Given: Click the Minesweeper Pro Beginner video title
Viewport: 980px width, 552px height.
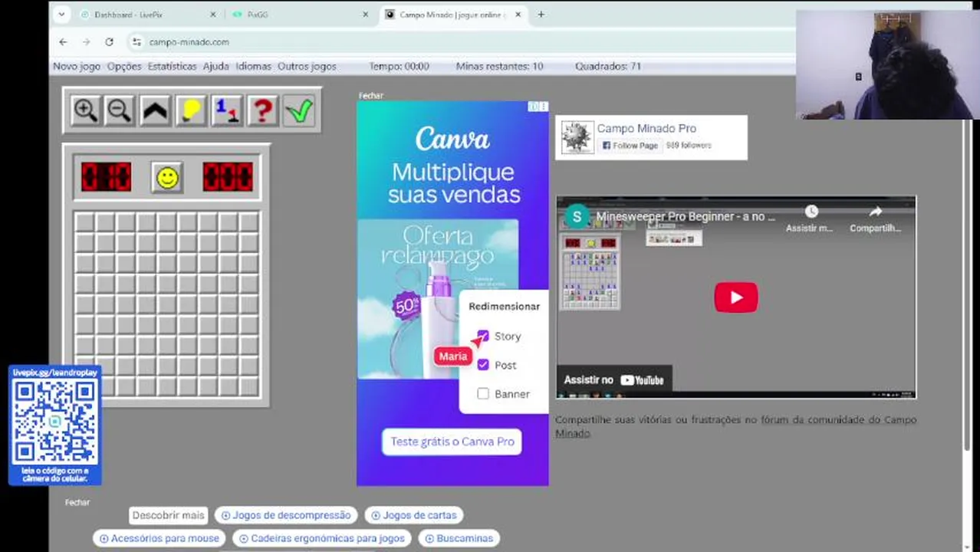Looking at the screenshot, I should click(x=686, y=217).
